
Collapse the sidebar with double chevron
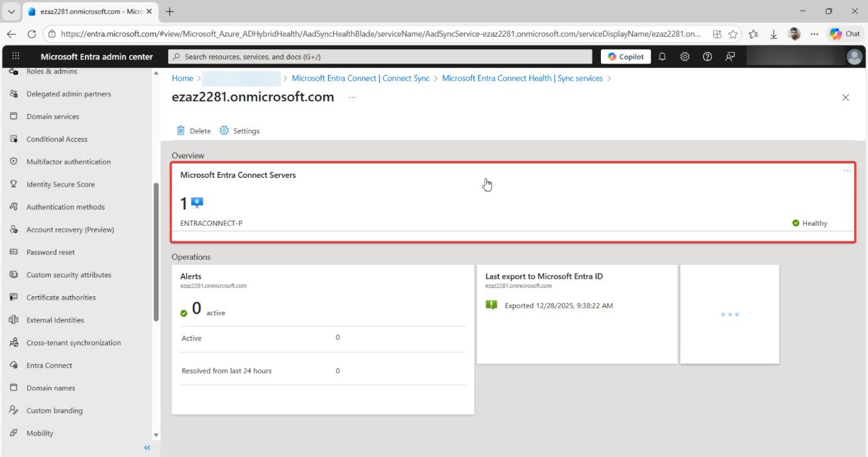click(x=147, y=448)
